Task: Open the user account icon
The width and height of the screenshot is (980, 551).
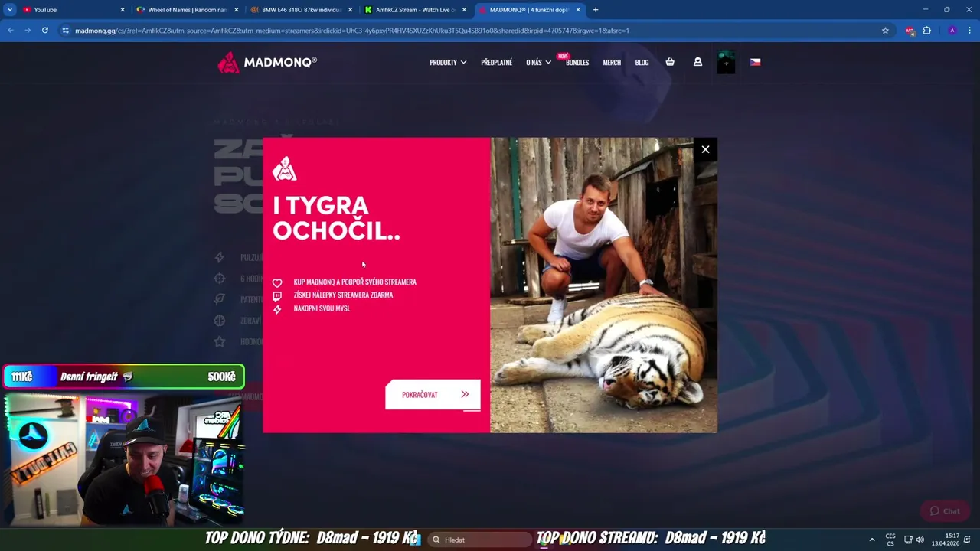Action: pos(697,62)
